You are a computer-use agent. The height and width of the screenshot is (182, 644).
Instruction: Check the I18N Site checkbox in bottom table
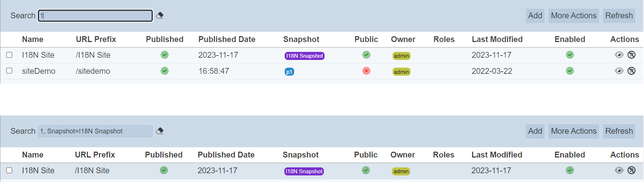pyautogui.click(x=10, y=170)
